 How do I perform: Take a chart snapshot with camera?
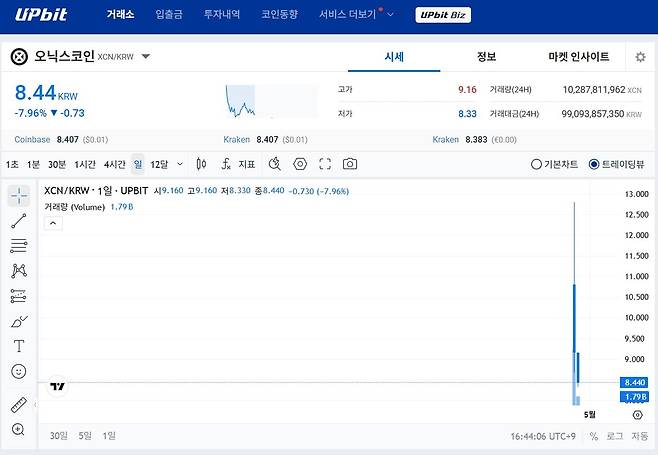[350, 164]
